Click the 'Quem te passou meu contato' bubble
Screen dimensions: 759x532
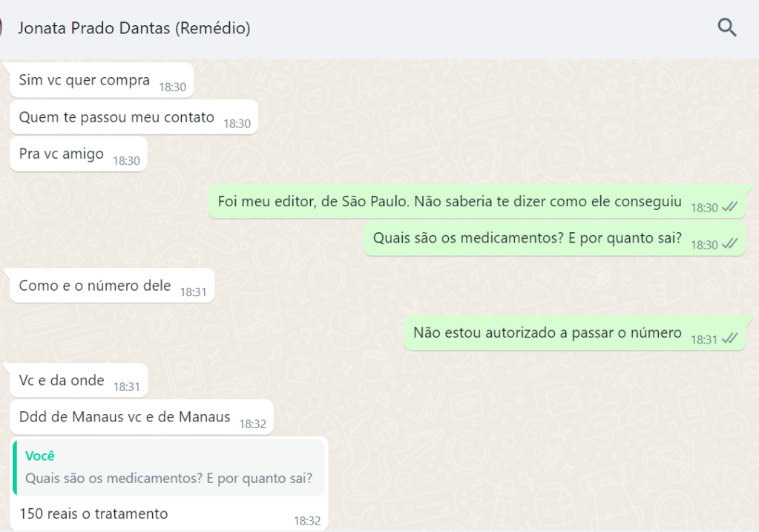[134, 117]
